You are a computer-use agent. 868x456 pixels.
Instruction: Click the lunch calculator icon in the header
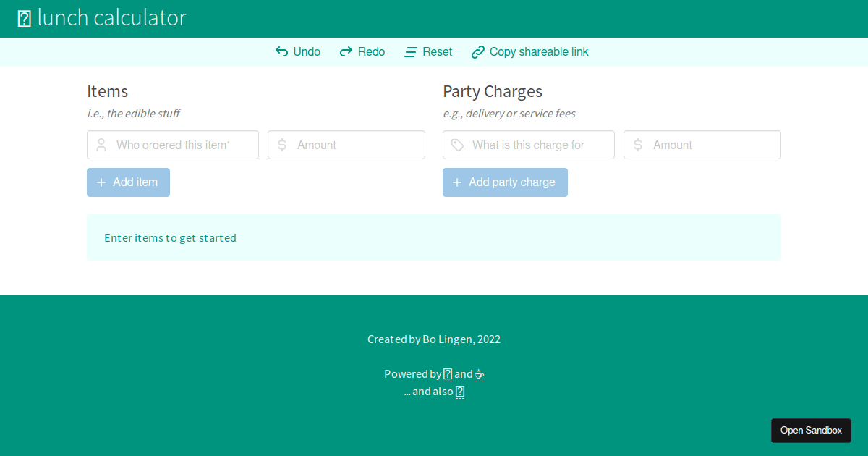point(25,18)
